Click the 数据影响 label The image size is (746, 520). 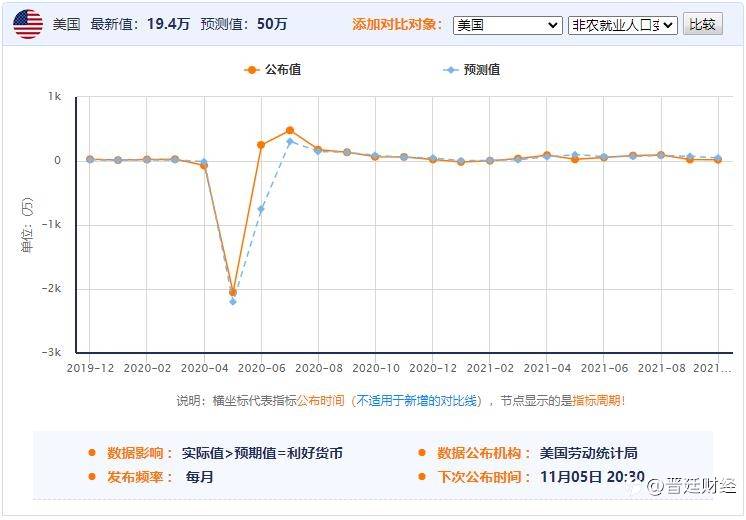click(139, 453)
